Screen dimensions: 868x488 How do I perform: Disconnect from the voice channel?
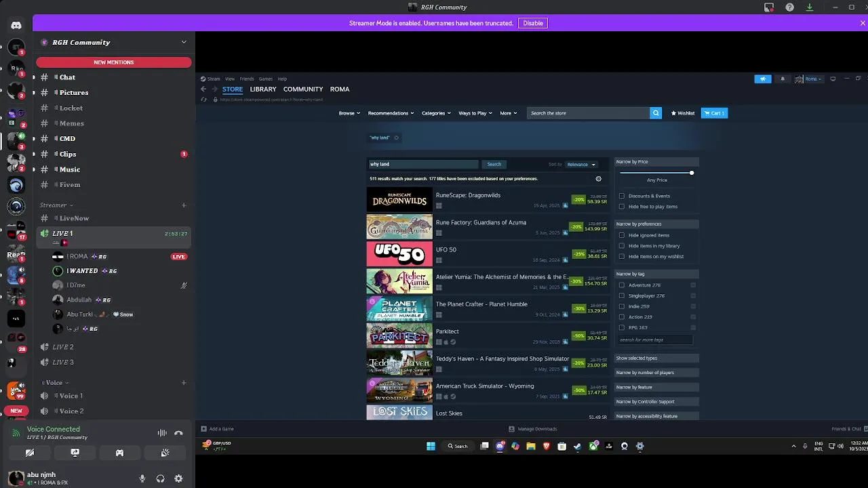click(x=178, y=433)
